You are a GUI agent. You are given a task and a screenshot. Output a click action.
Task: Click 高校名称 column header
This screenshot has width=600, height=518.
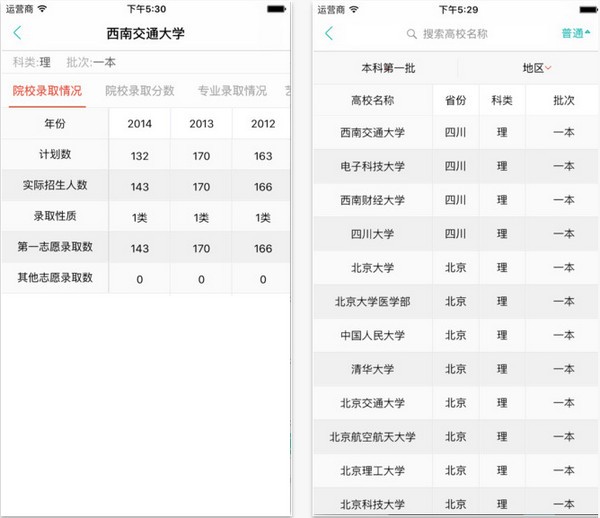point(372,100)
